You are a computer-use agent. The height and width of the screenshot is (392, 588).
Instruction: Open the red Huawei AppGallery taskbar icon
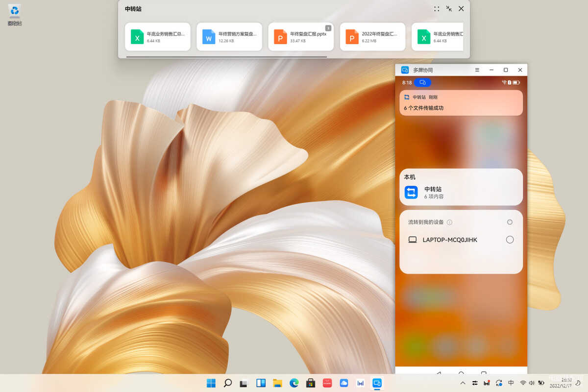point(327,383)
